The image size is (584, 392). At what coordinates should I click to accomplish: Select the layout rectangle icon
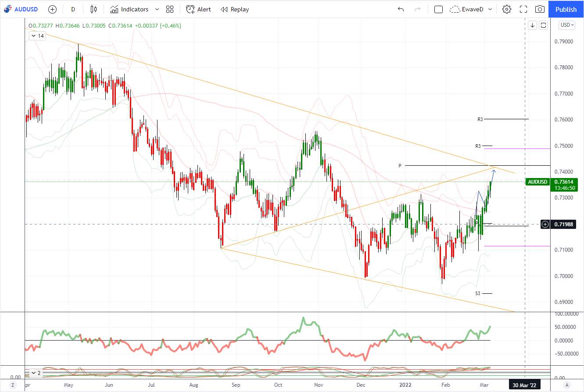(x=438, y=9)
